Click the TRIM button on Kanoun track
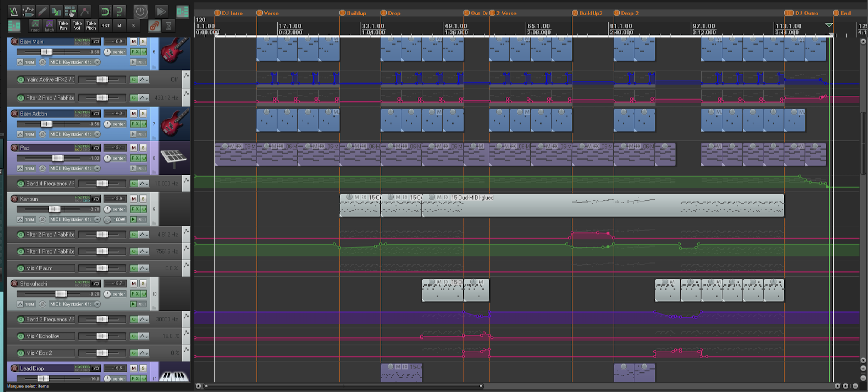The image size is (868, 392). click(26, 220)
